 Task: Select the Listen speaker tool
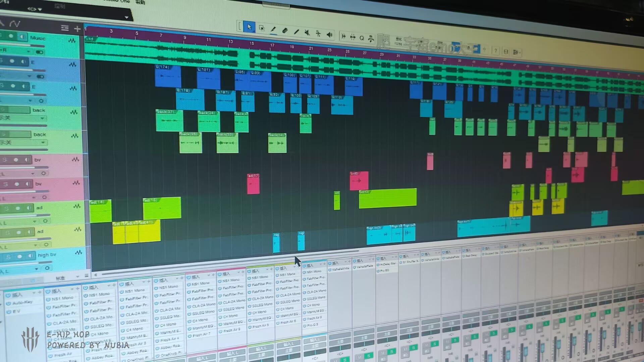[x=330, y=35]
